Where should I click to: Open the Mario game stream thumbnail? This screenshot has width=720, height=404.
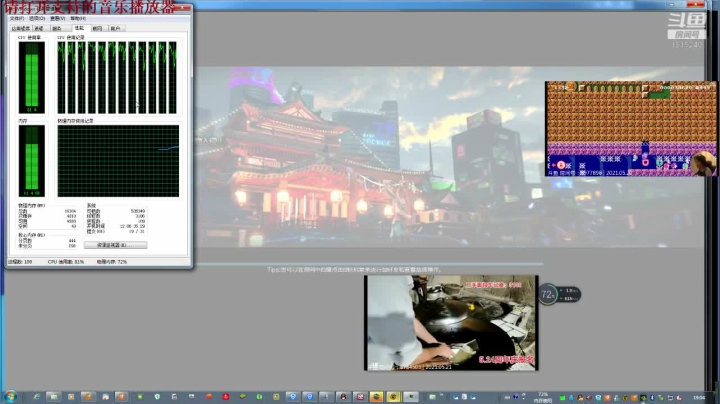click(x=630, y=129)
